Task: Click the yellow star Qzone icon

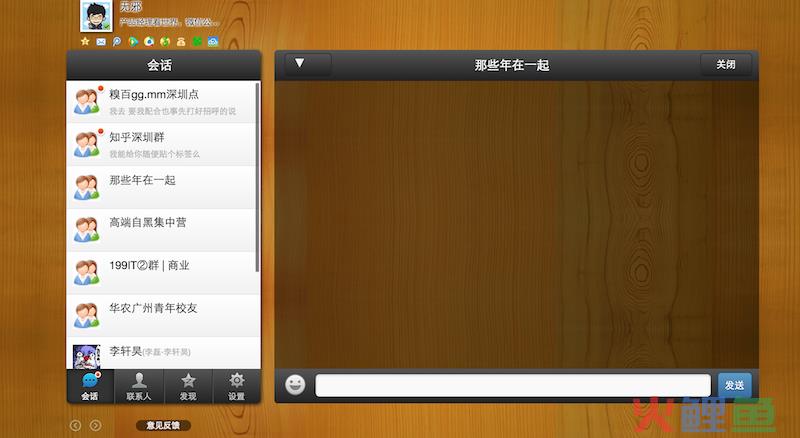Action: click(x=85, y=41)
